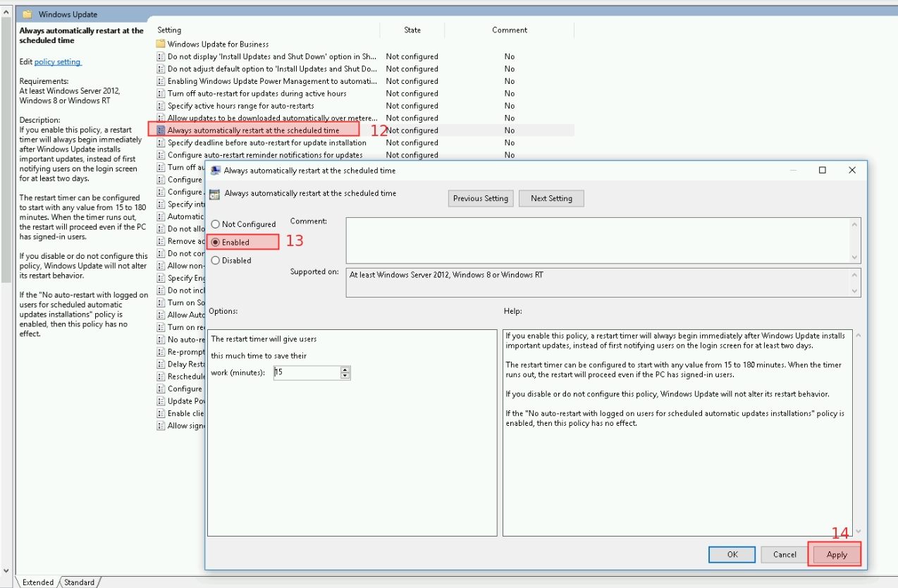Select the Disabled radio button

(x=216, y=260)
